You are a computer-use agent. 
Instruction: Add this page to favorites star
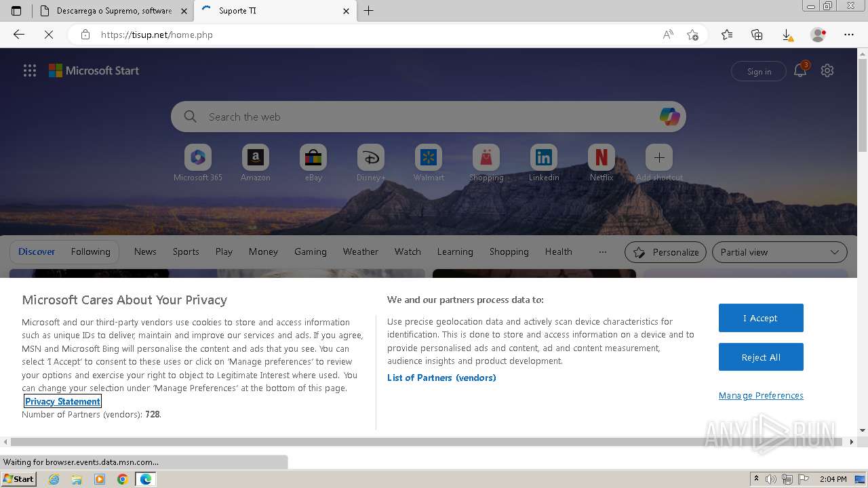coord(692,35)
